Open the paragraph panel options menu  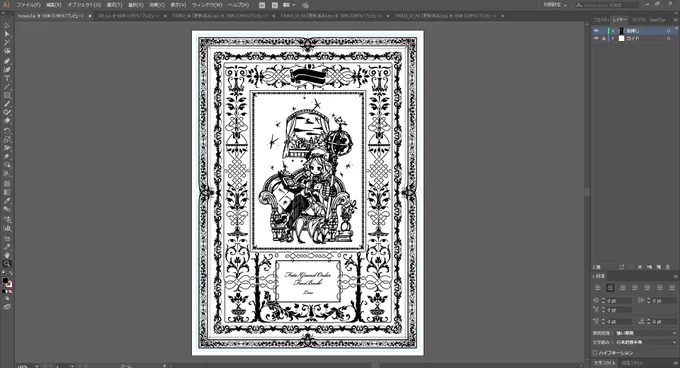tap(675, 276)
